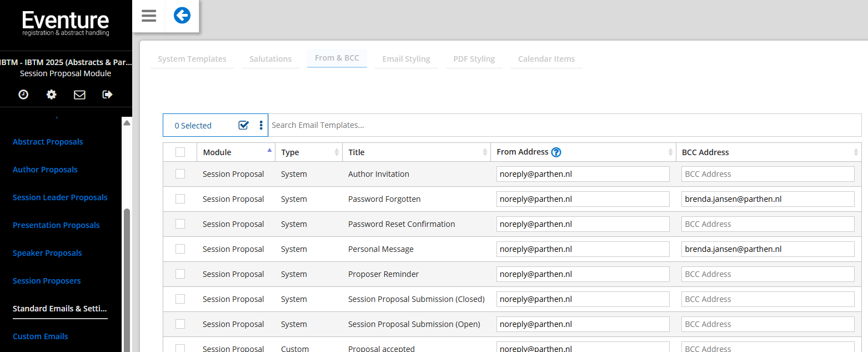Click the 0 Selected counter label

click(193, 126)
